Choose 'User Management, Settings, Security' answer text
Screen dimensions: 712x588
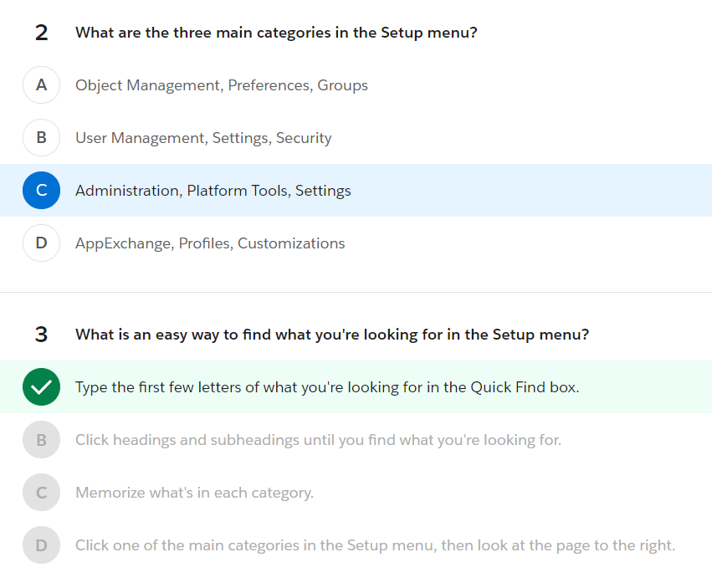tap(203, 138)
